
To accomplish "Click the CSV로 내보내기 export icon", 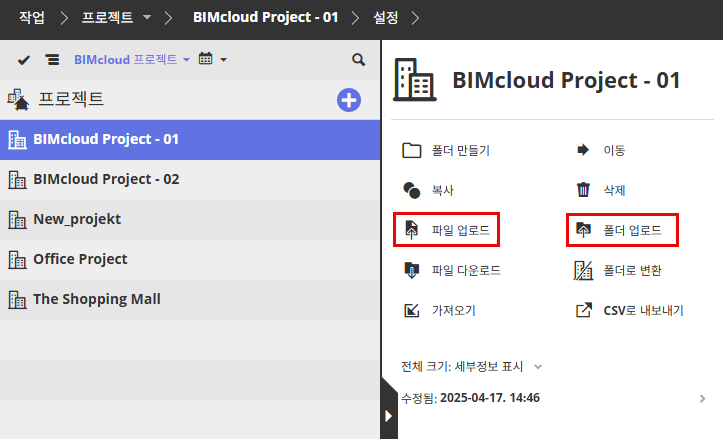I will (x=583, y=310).
